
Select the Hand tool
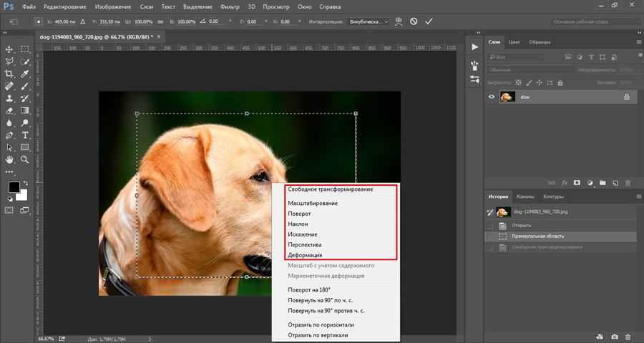click(x=10, y=159)
